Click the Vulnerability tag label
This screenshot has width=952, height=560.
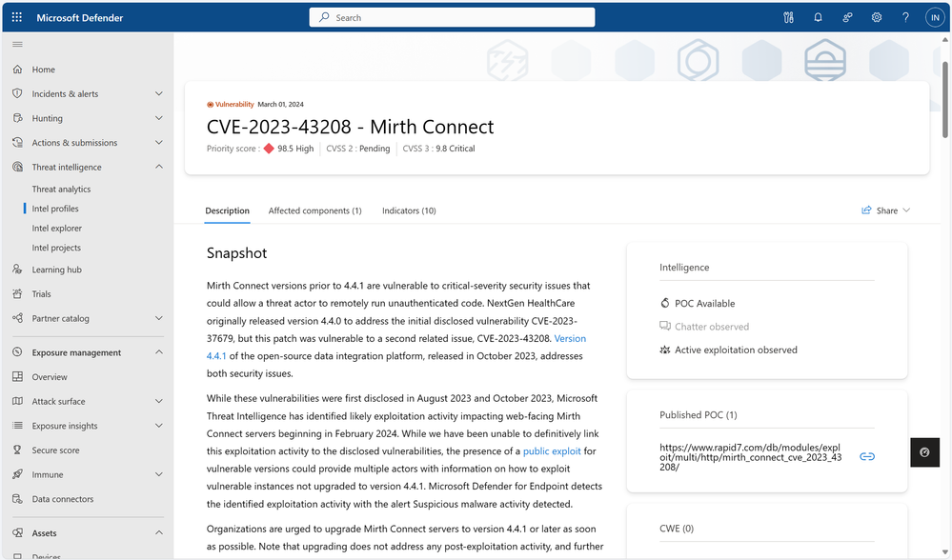tap(230, 104)
